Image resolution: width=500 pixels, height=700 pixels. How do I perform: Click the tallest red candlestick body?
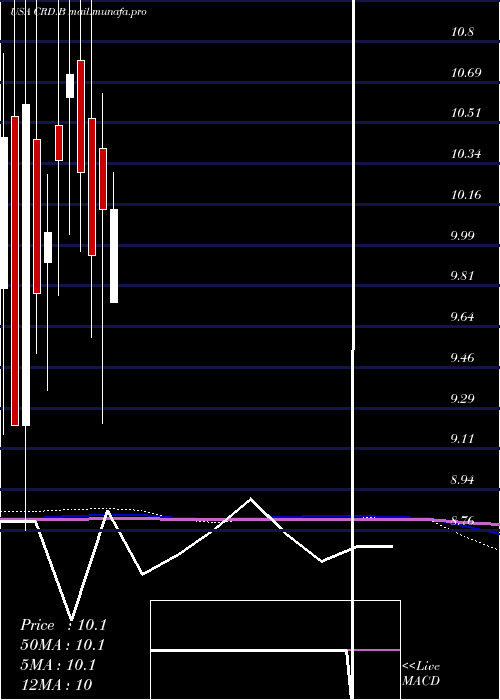tap(15, 271)
